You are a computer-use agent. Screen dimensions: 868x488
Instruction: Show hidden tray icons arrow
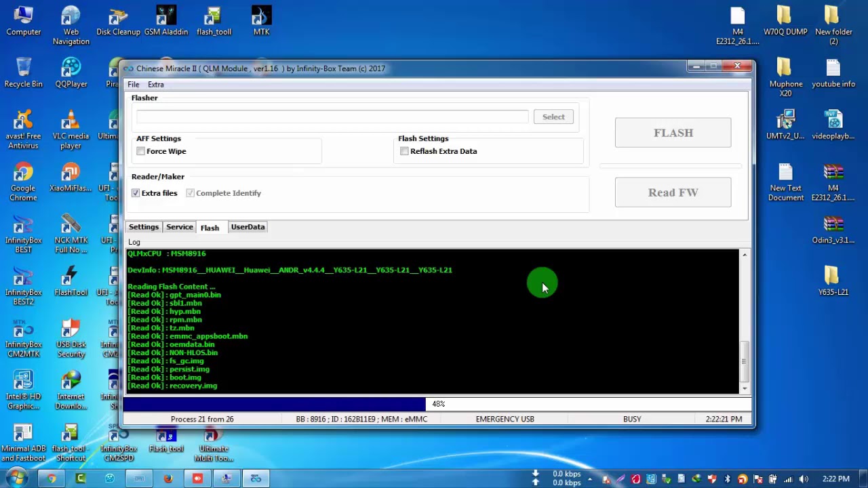point(590,479)
